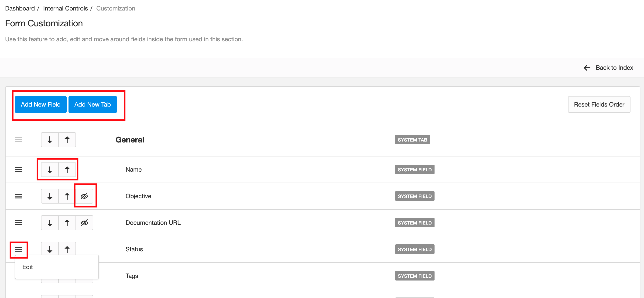Add a new field to the form

(x=41, y=105)
